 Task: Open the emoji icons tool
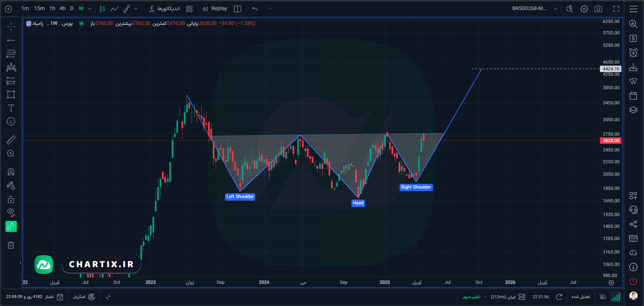coord(11,122)
